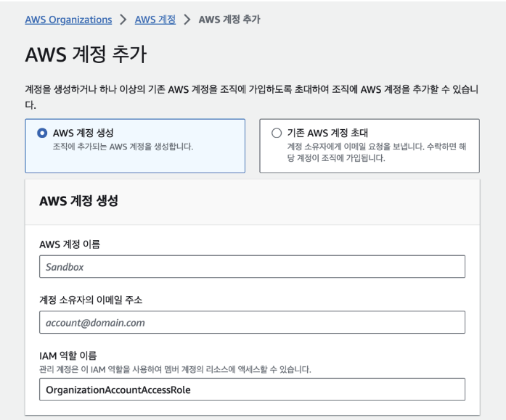Focus the 계정 소유자의 이메일 주소 field
This screenshot has width=506, height=420.
pyautogui.click(x=252, y=322)
